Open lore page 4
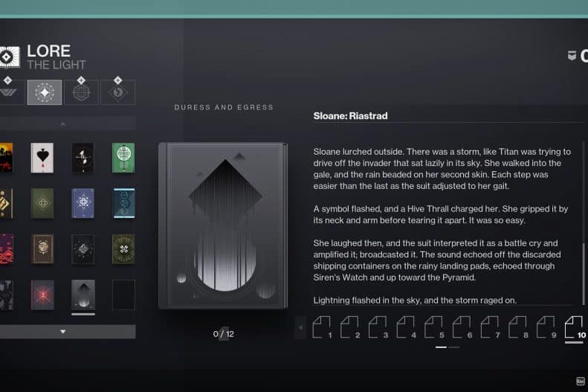Screen dimensions: 588x392 pos(406,327)
